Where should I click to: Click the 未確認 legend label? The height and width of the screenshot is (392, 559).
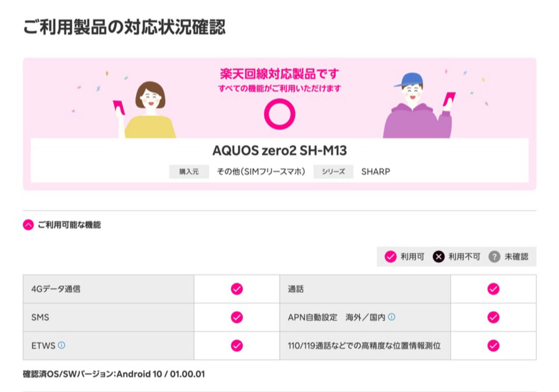tap(516, 256)
